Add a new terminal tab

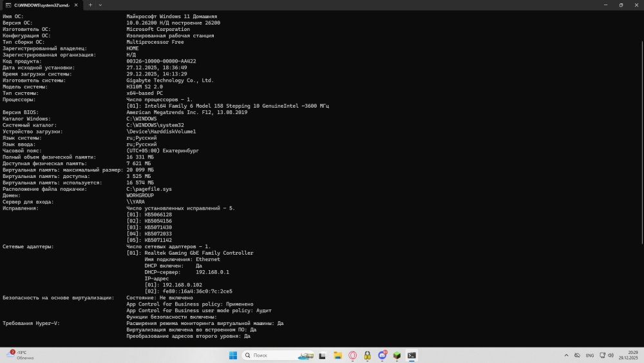coord(90,5)
